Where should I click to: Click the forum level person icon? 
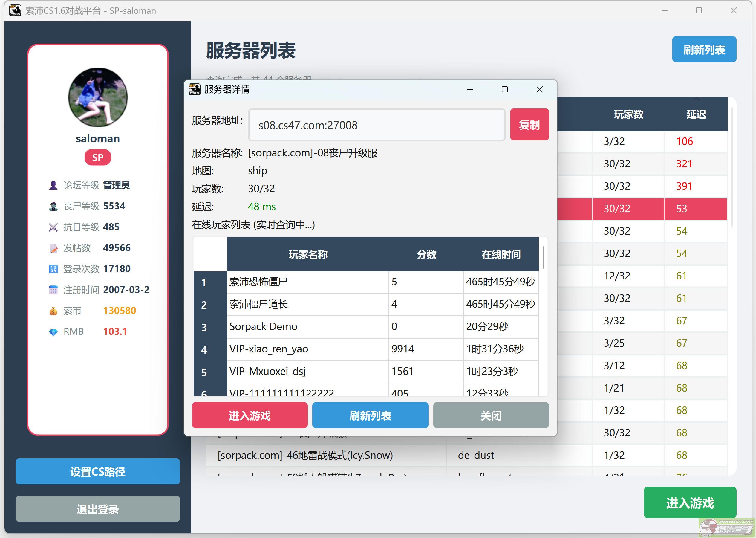(53, 185)
